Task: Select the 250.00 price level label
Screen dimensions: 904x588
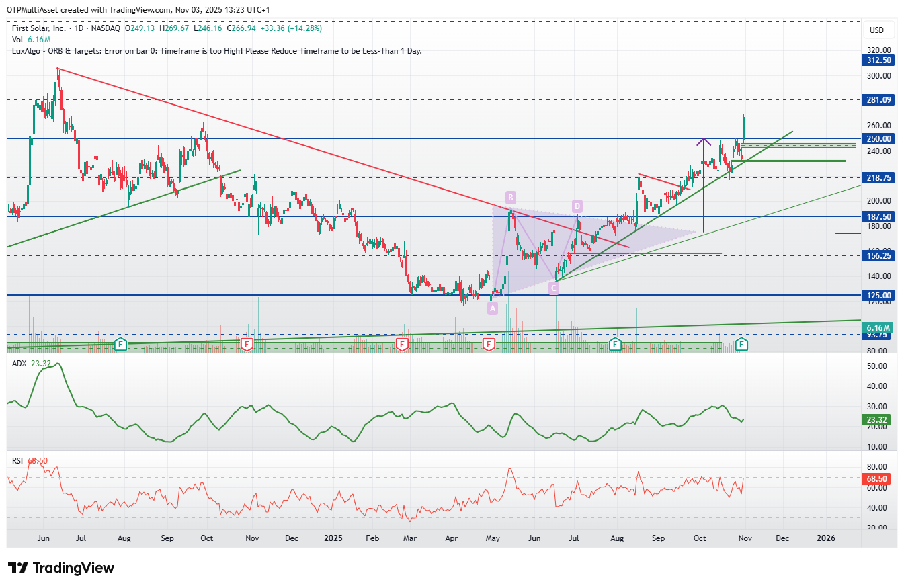Action: coord(880,138)
